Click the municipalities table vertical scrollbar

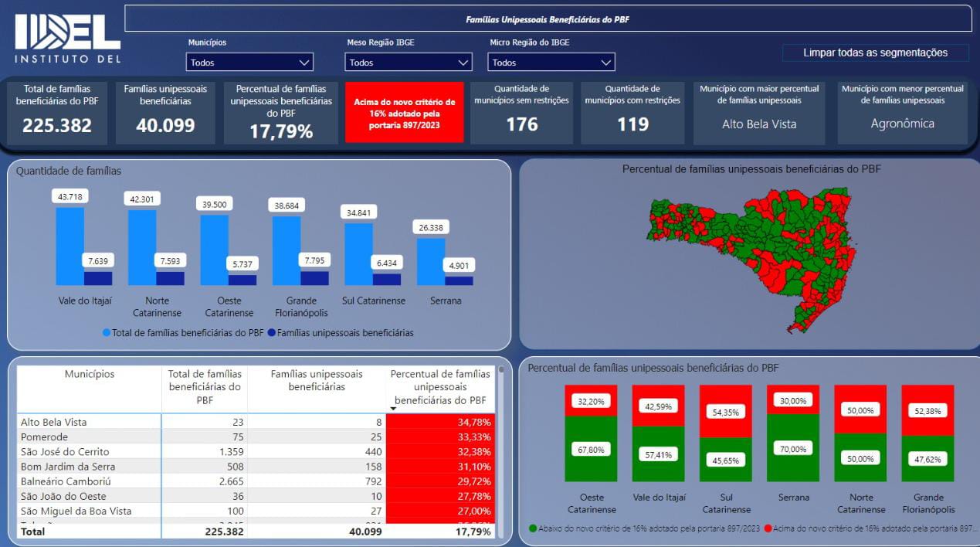(500, 448)
